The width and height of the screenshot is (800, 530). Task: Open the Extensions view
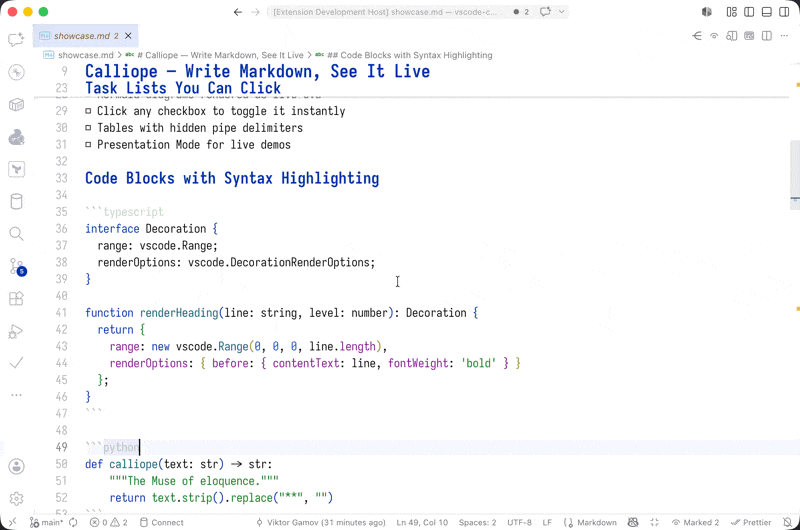[x=16, y=298]
